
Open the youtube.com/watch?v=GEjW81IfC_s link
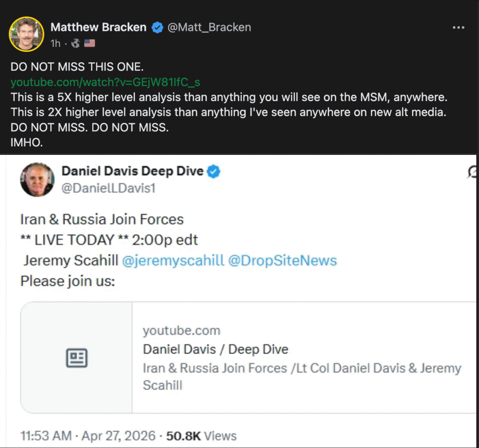(105, 82)
